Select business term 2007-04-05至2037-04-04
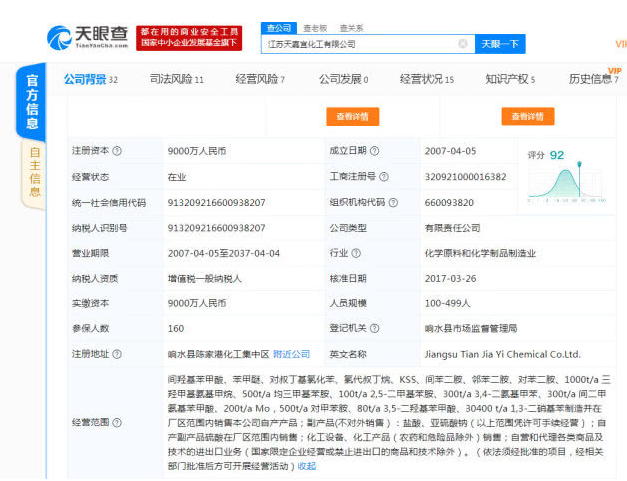The height and width of the screenshot is (481, 627). (224, 253)
